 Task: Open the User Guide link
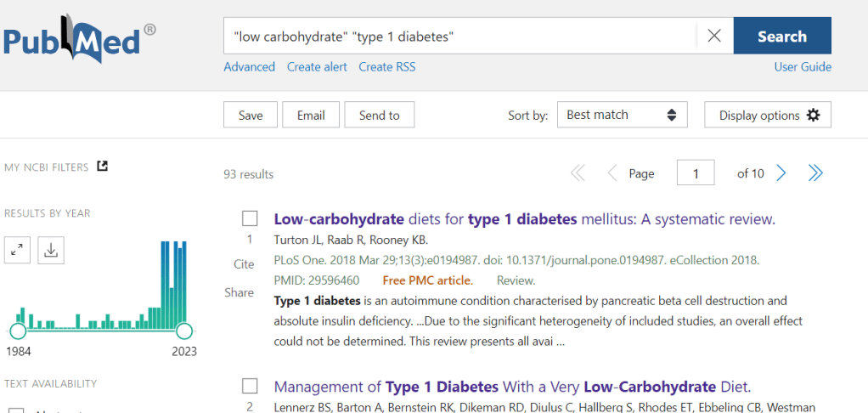click(x=802, y=67)
